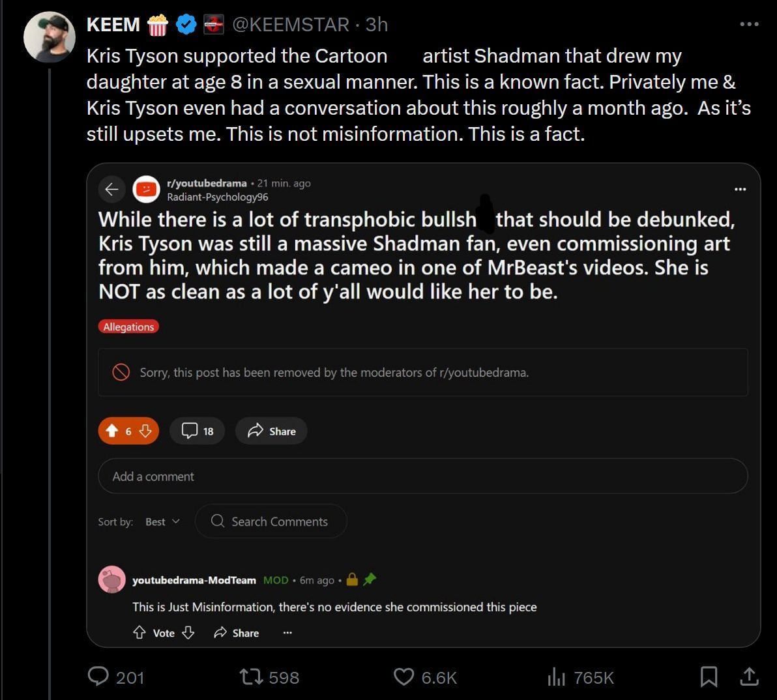Retweet the post
The height and width of the screenshot is (700, 777).
pyautogui.click(x=251, y=678)
